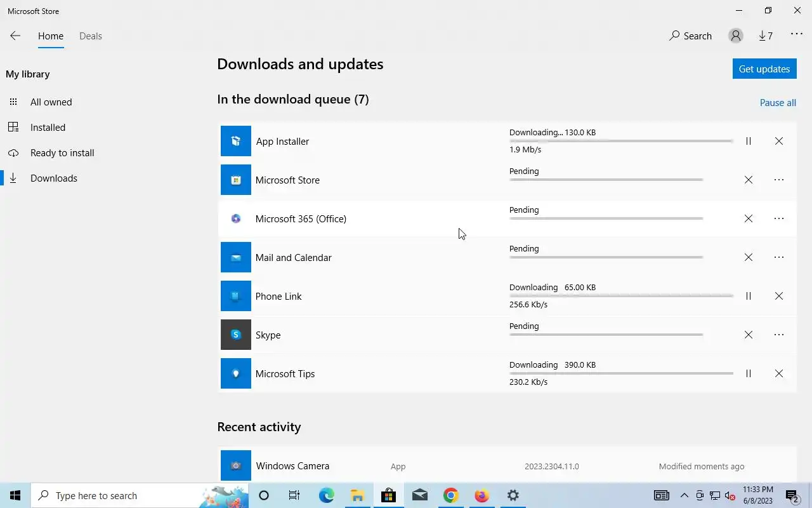Select Installed in My library
Viewport: 812px width, 508px height.
tap(48, 128)
